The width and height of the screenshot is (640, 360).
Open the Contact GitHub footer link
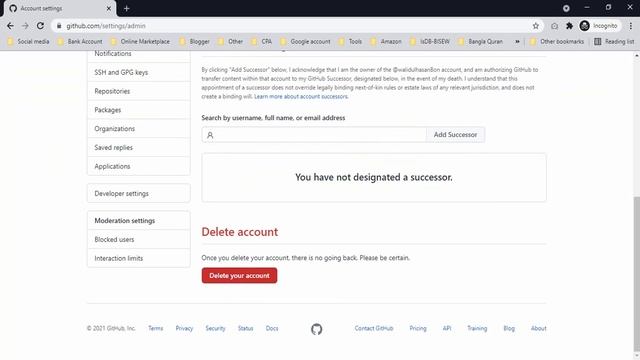(374, 328)
